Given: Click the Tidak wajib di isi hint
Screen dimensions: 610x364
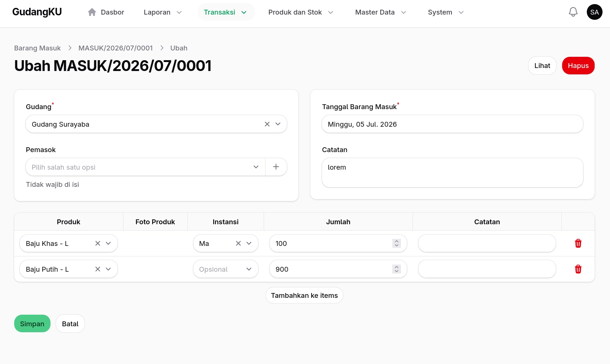Looking at the screenshot, I should pyautogui.click(x=52, y=185).
